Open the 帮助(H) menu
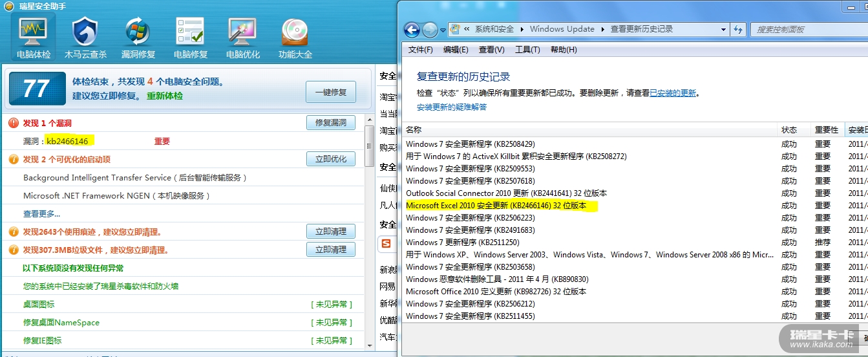Viewport: 868px width, 357px height. pos(564,50)
